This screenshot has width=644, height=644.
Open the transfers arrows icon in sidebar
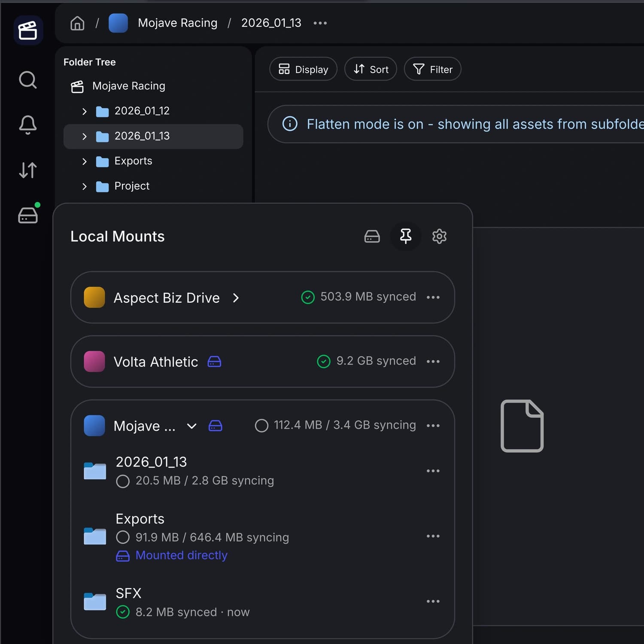(28, 170)
